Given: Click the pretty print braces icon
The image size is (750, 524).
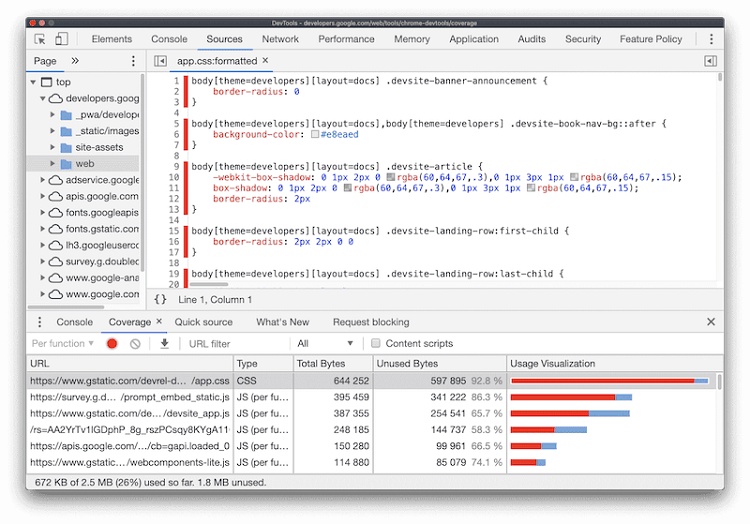Looking at the screenshot, I should point(160,299).
